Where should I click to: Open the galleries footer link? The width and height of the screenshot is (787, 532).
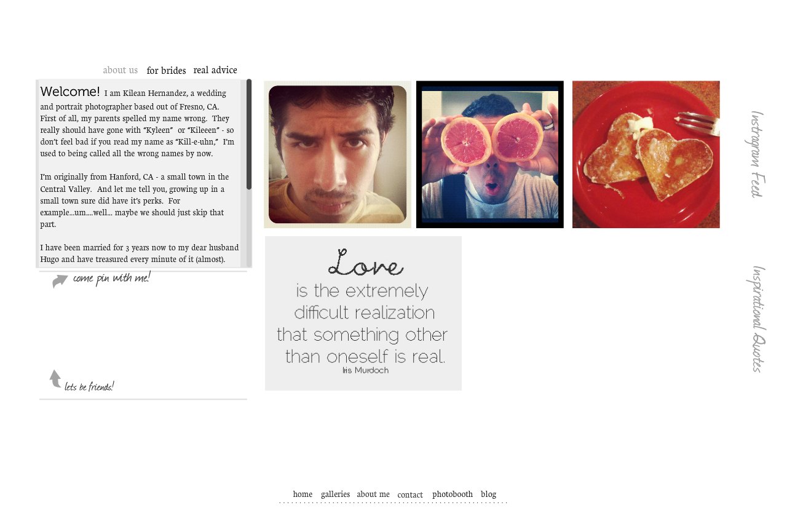point(335,494)
